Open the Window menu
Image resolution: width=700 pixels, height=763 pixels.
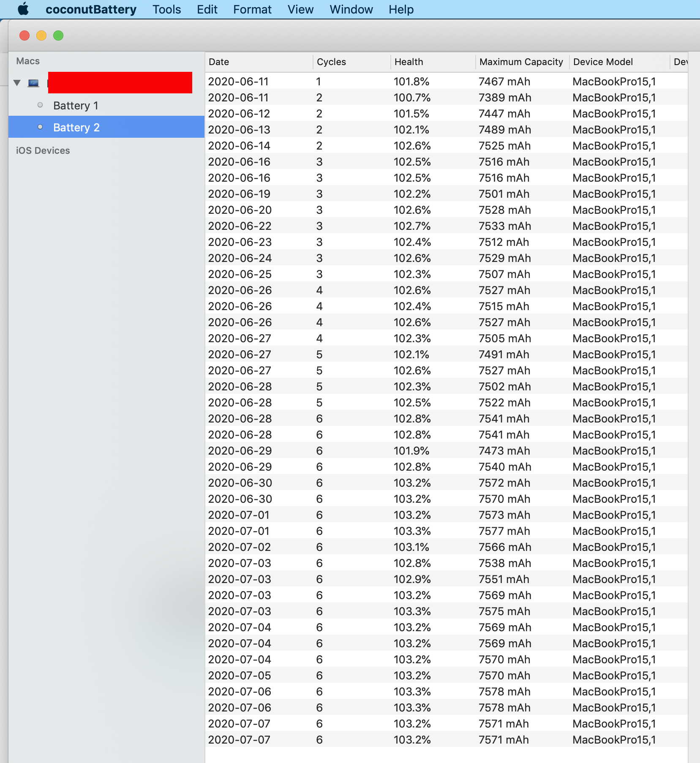pyautogui.click(x=351, y=9)
